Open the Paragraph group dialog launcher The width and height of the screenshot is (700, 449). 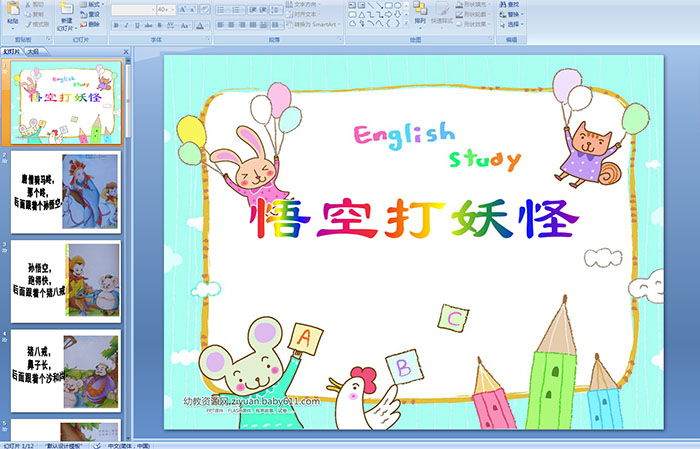point(340,39)
